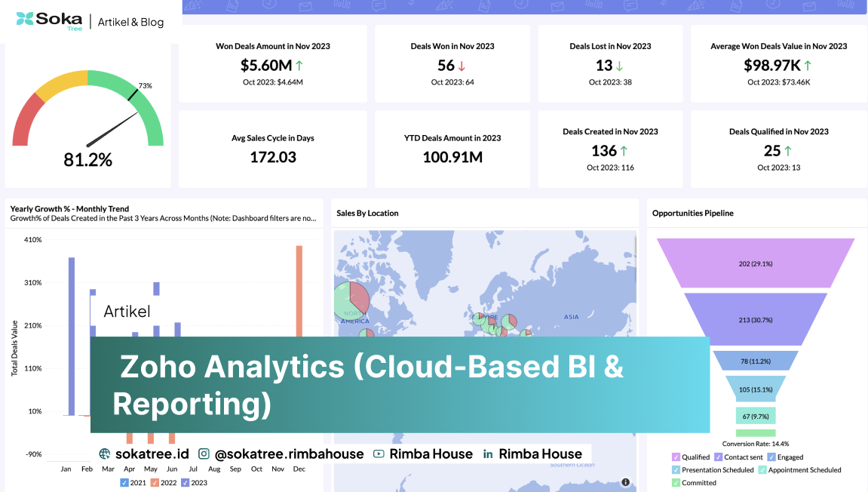Image resolution: width=868 pixels, height=492 pixels.
Task: Click the Zoho Analytics article title banner
Action: pyautogui.click(x=400, y=385)
